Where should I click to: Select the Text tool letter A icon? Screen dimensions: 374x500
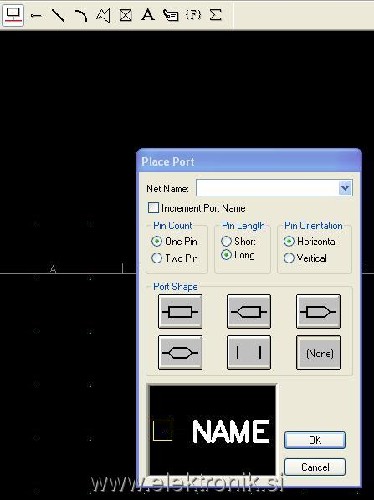tap(148, 15)
